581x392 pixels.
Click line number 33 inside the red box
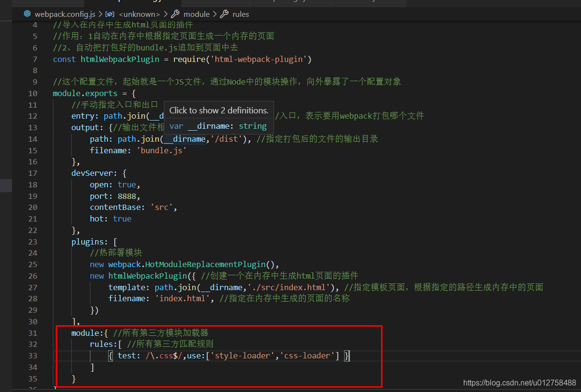point(33,355)
